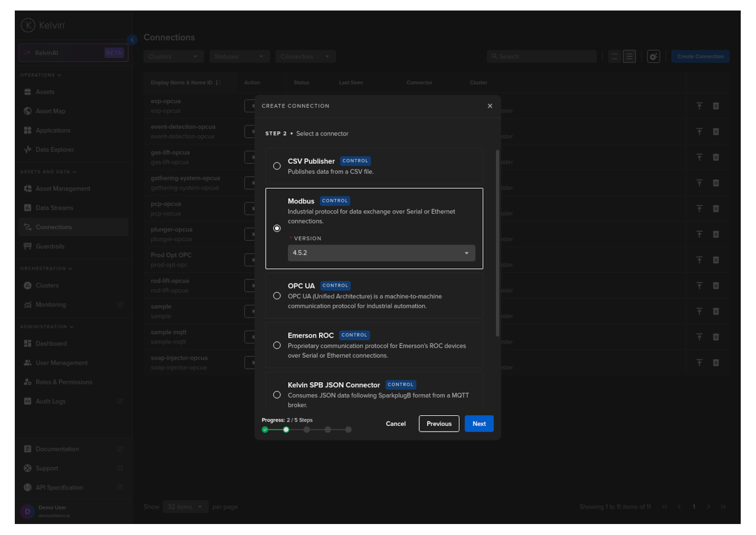756x535 pixels.
Task: Choose the OPC UA connector option
Action: click(277, 296)
